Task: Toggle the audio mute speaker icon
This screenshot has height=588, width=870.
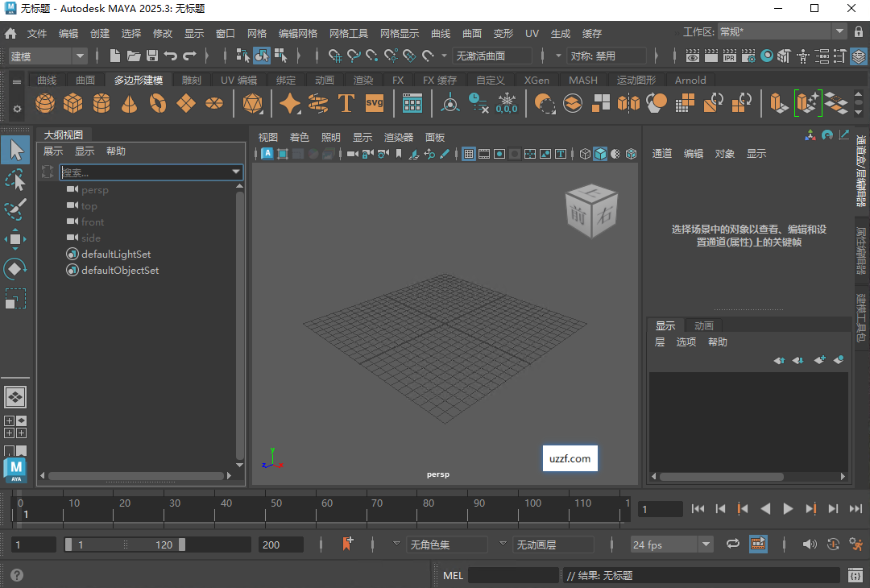Action: pos(810,544)
